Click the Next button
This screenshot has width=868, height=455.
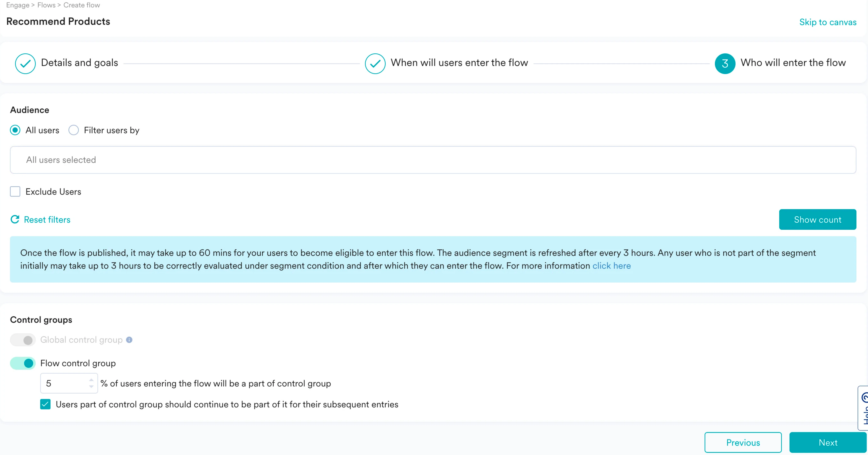[828, 442]
